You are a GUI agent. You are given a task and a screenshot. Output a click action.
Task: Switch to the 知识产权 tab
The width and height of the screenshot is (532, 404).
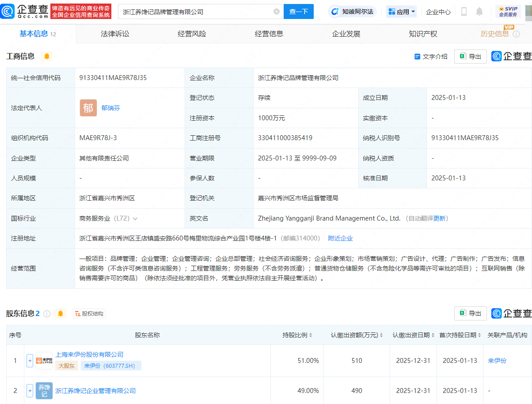tap(423, 34)
